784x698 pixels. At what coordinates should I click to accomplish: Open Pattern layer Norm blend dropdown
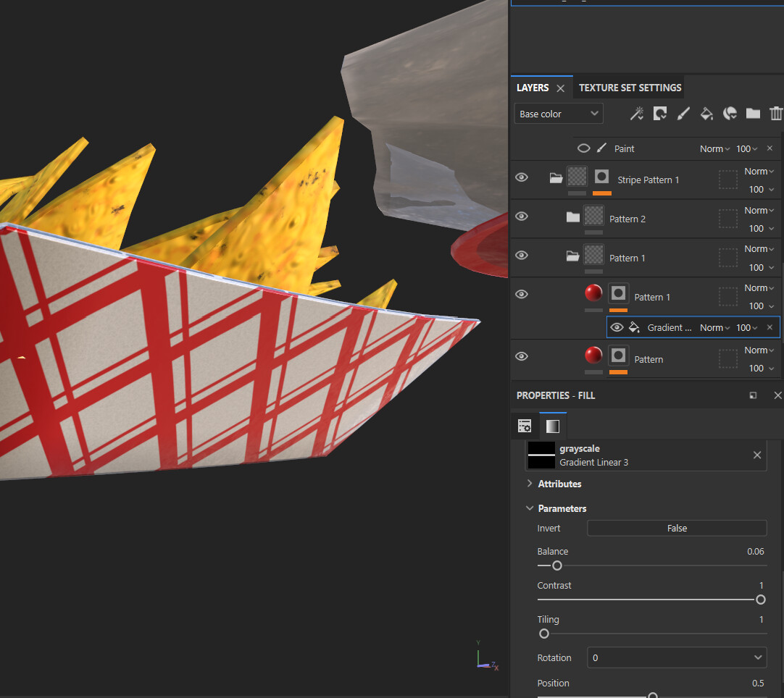tap(759, 350)
